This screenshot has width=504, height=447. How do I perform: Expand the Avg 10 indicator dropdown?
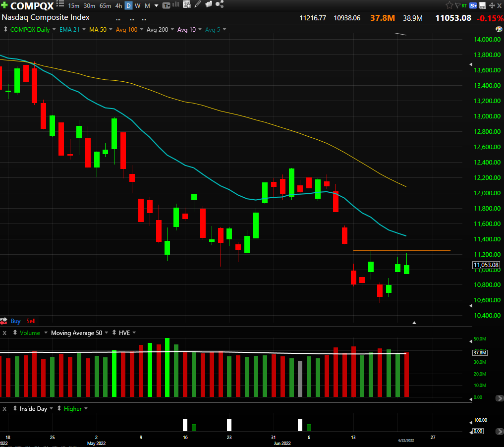tap(200, 29)
